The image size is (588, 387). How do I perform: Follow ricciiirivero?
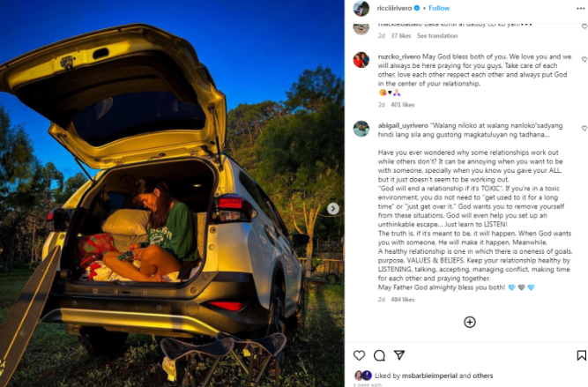coord(439,8)
